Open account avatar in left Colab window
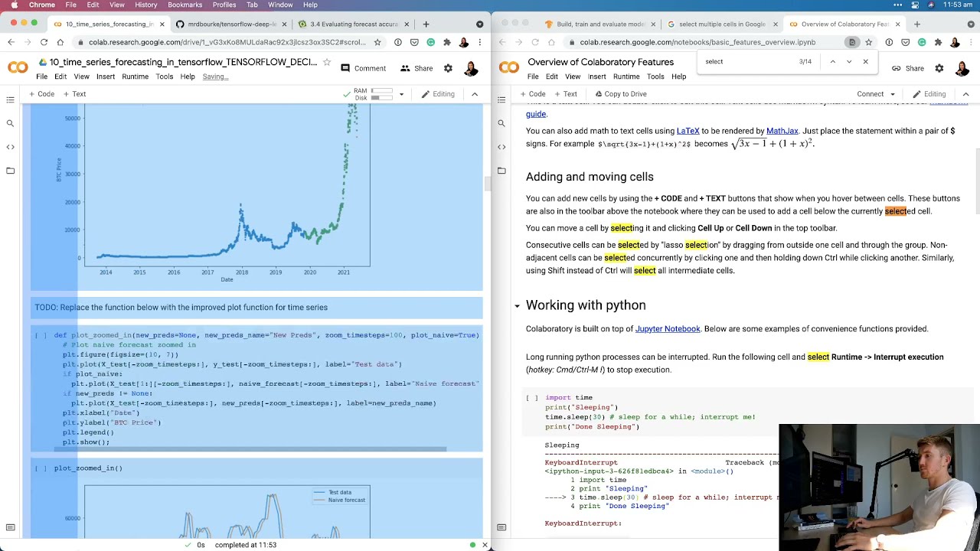980x551 pixels. (x=471, y=68)
